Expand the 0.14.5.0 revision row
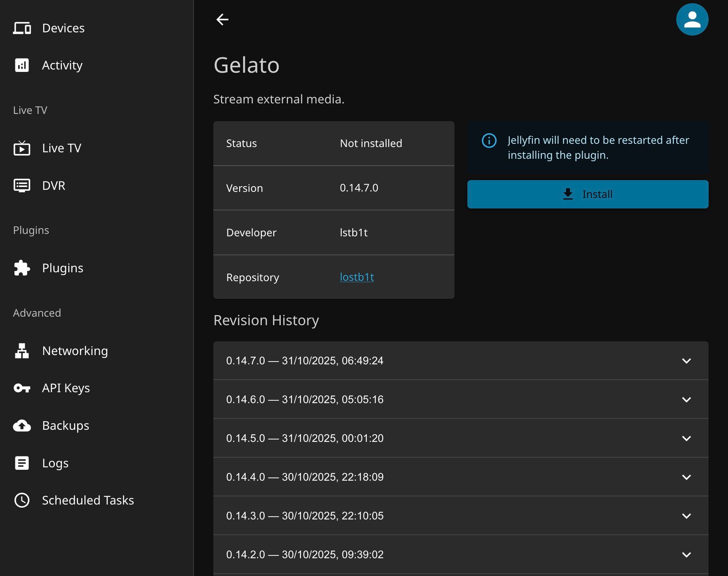728x576 pixels. [686, 438]
